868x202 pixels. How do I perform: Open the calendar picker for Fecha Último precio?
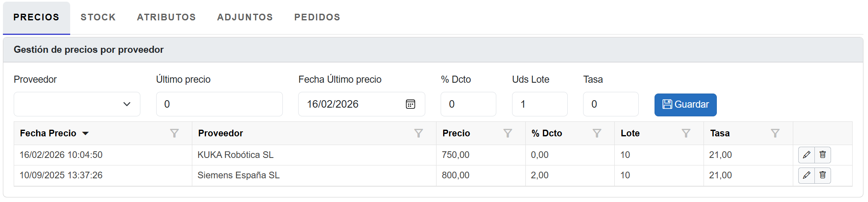click(x=410, y=104)
